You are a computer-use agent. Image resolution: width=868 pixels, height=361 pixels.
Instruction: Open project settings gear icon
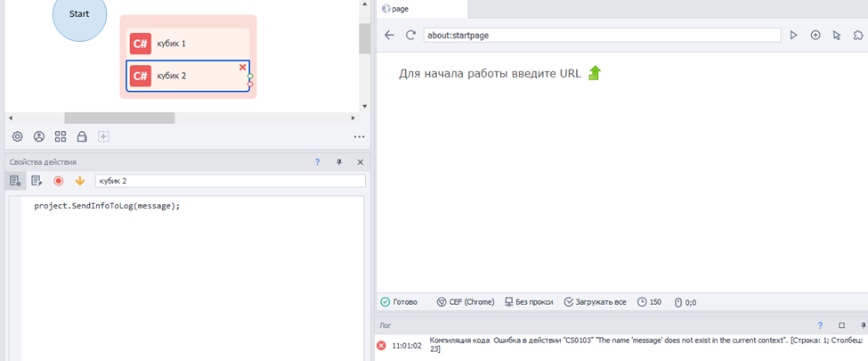click(x=17, y=135)
